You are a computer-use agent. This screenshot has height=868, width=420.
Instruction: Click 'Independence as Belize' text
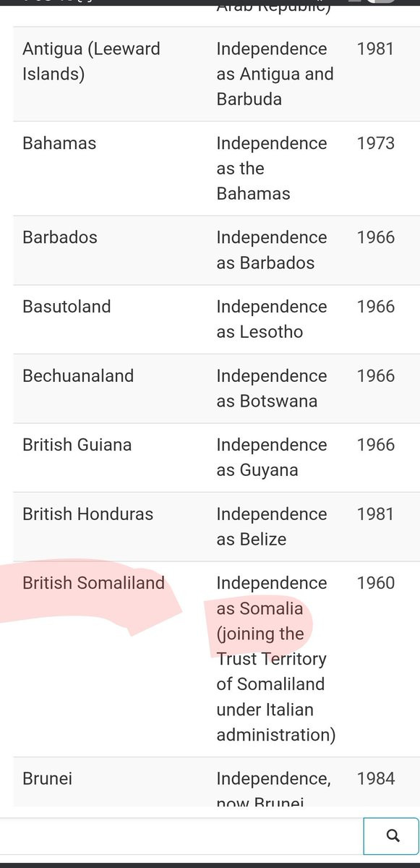click(272, 527)
